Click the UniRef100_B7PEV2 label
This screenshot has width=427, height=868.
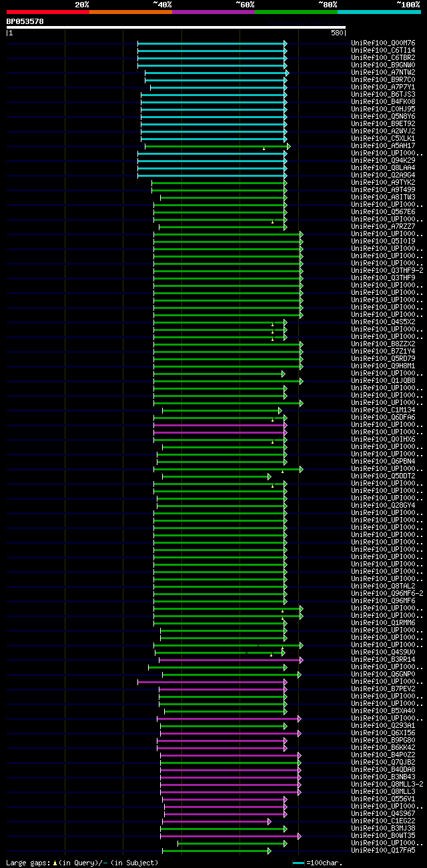[x=383, y=689]
